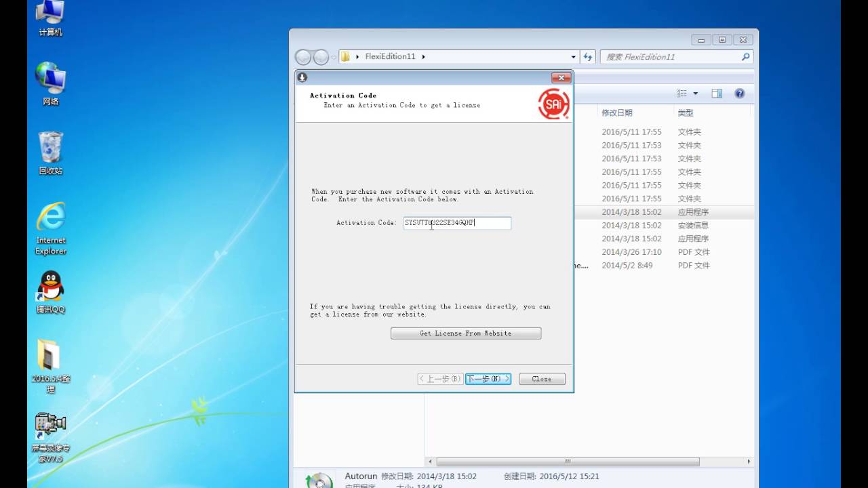Open Explorer help via the question mark icon
This screenshot has height=488, width=868.
point(740,94)
